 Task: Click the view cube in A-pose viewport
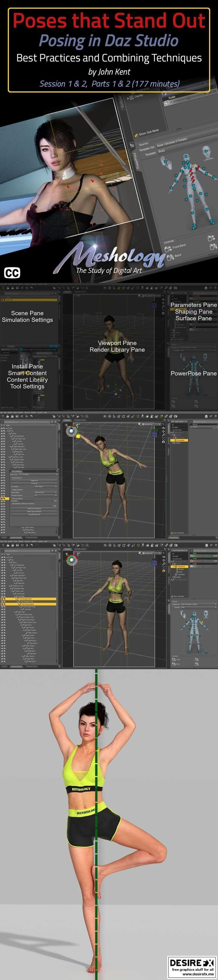tap(156, 562)
